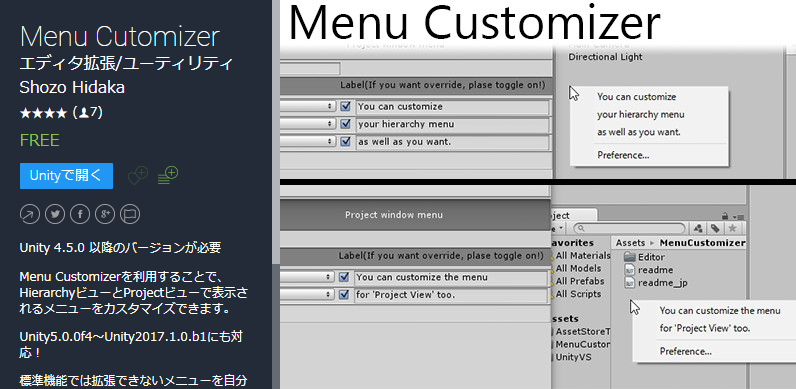The image size is (796, 389).
Task: Select Directional Light in the hierarchy
Action: pyautogui.click(x=605, y=57)
